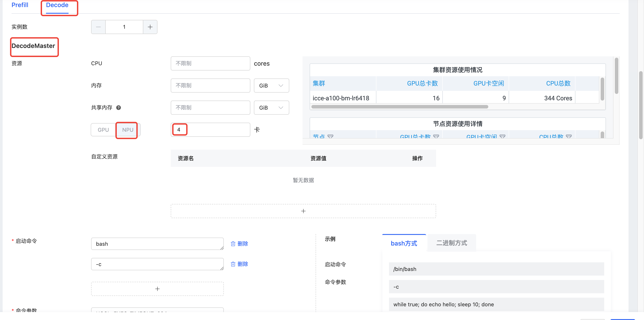Click the shared memory help question icon
This screenshot has width=644, height=320.
(119, 108)
